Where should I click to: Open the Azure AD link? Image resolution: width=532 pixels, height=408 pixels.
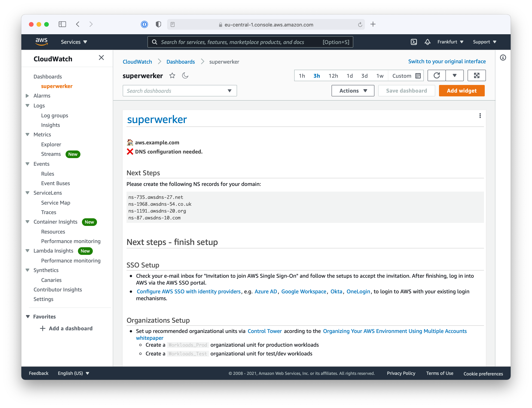pyautogui.click(x=266, y=291)
